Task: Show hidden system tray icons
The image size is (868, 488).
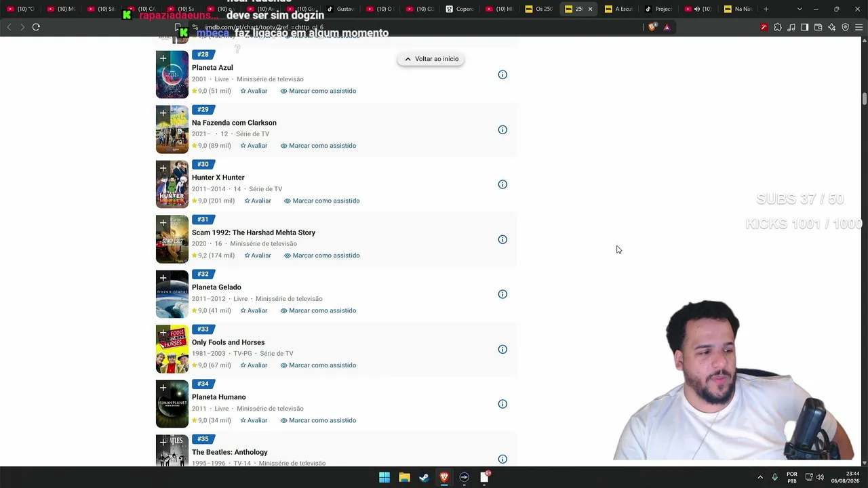Action: click(x=760, y=477)
